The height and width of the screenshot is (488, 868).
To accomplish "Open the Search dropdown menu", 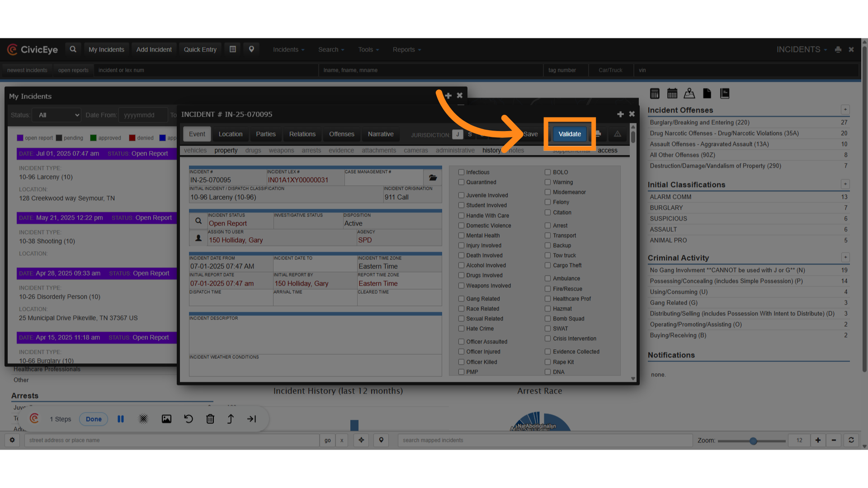I will (x=331, y=50).
